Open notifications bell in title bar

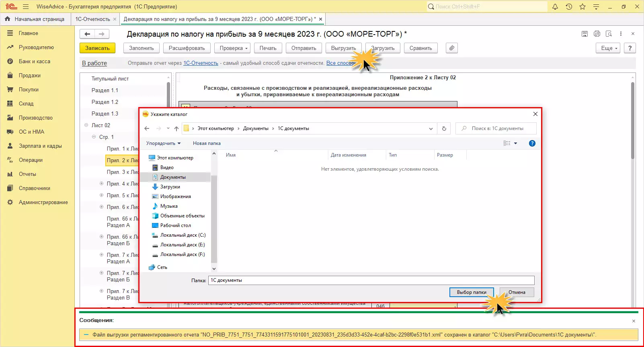click(x=555, y=6)
